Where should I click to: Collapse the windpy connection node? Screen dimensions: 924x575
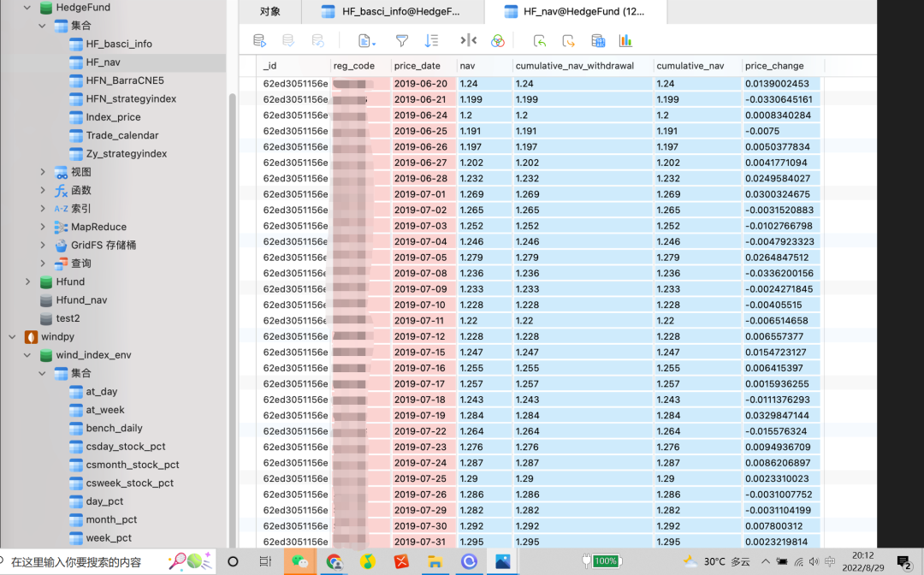pyautogui.click(x=12, y=337)
